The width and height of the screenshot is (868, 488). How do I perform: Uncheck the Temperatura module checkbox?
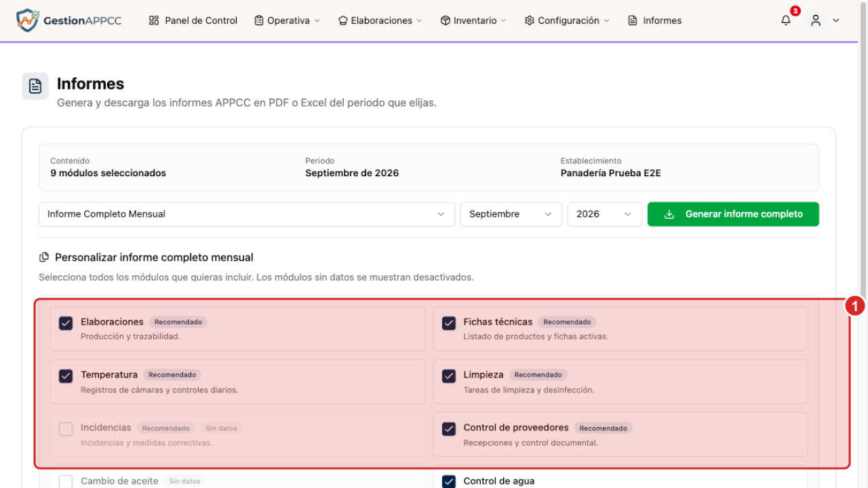pos(66,375)
